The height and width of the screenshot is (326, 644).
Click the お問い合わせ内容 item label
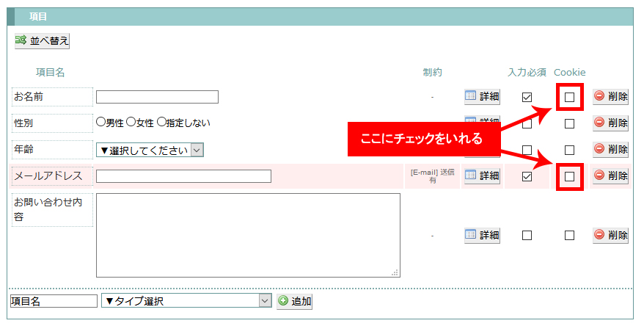pyautogui.click(x=53, y=210)
